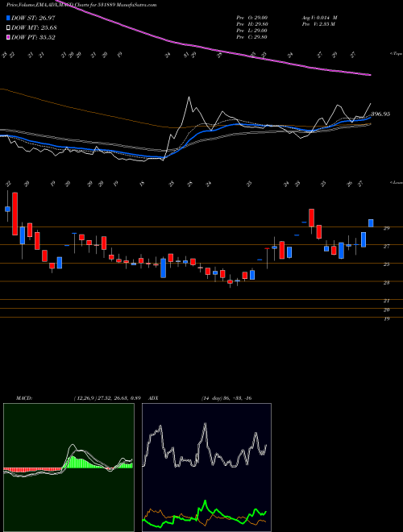Click the 'ADX' panel heading

tap(154, 398)
